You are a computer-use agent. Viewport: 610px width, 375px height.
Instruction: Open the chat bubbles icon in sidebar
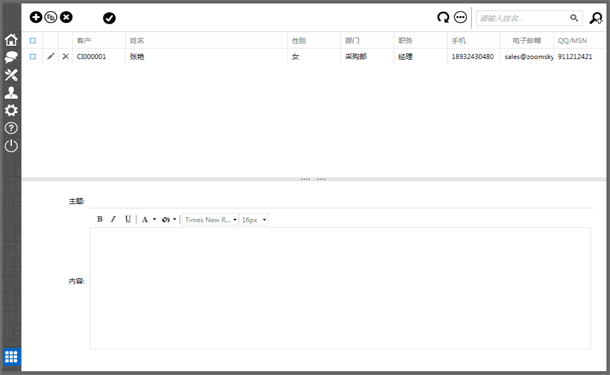pos(11,57)
